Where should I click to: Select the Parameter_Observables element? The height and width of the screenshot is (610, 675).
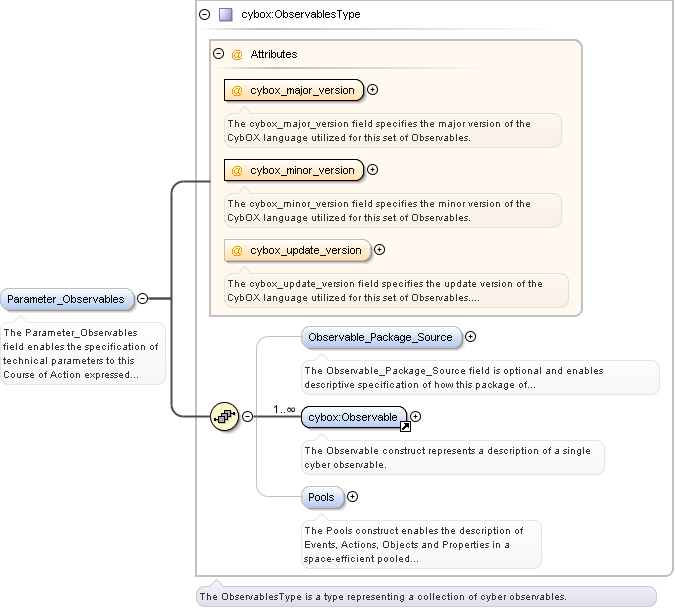click(66, 299)
